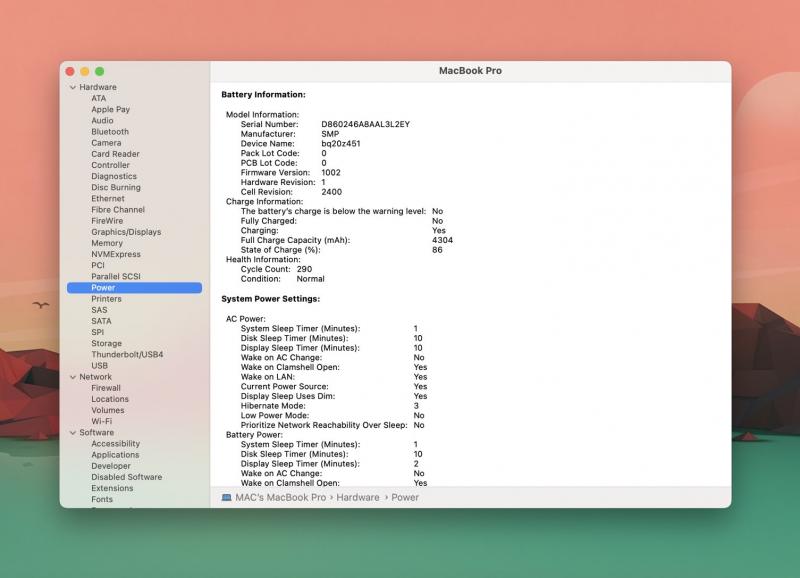Viewport: 800px width, 578px height.
Task: Open the FireWire entry
Action: (107, 221)
